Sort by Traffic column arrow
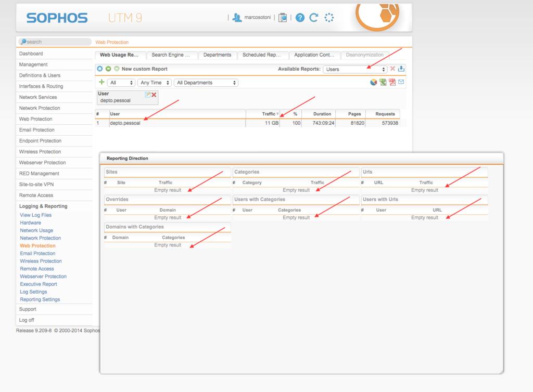Image resolution: width=533 pixels, height=392 pixels. click(277, 114)
